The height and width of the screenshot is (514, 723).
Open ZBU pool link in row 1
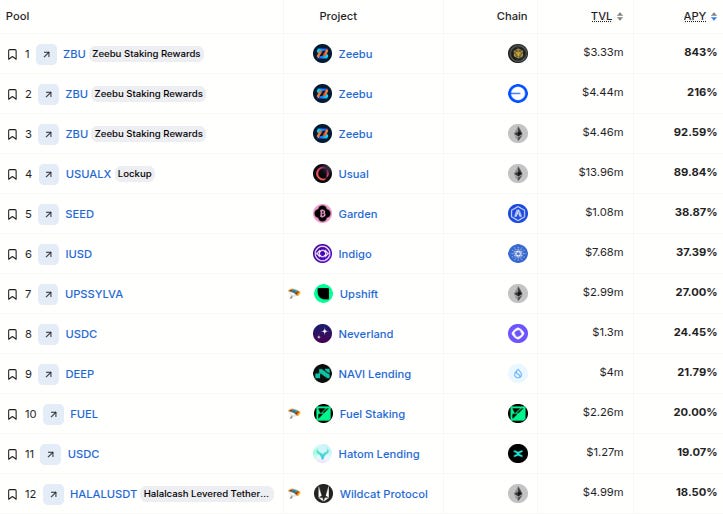click(x=74, y=54)
